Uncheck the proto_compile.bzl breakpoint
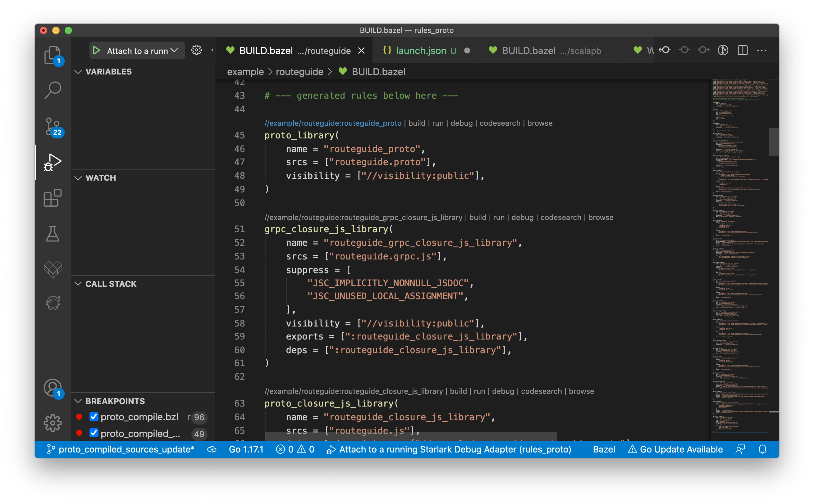 coord(94,417)
